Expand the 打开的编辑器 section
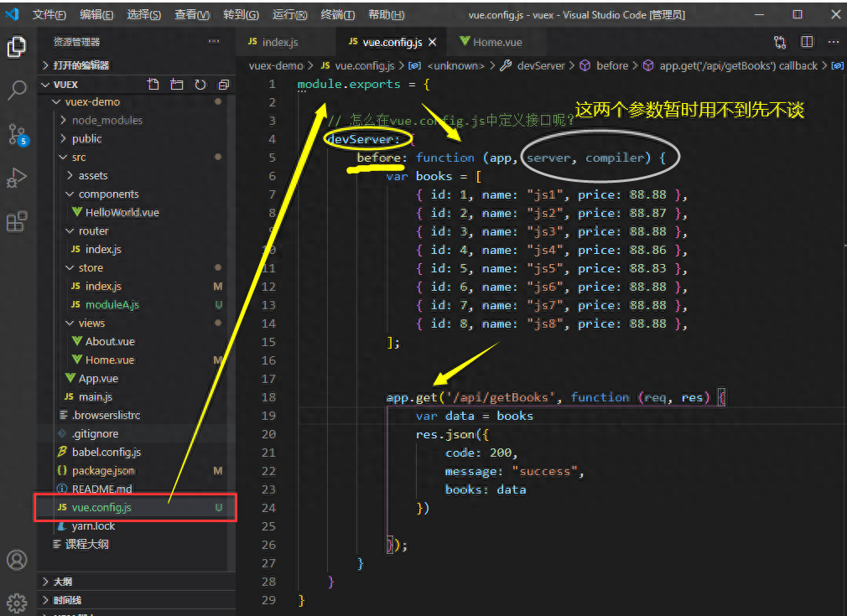This screenshot has height=616, width=847. click(136, 65)
